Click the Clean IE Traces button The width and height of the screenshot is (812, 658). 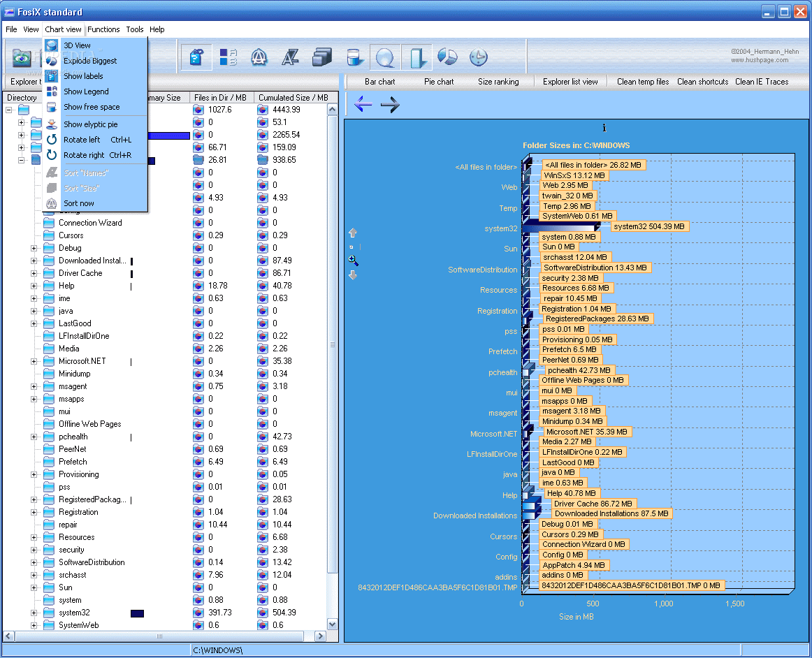tap(761, 82)
